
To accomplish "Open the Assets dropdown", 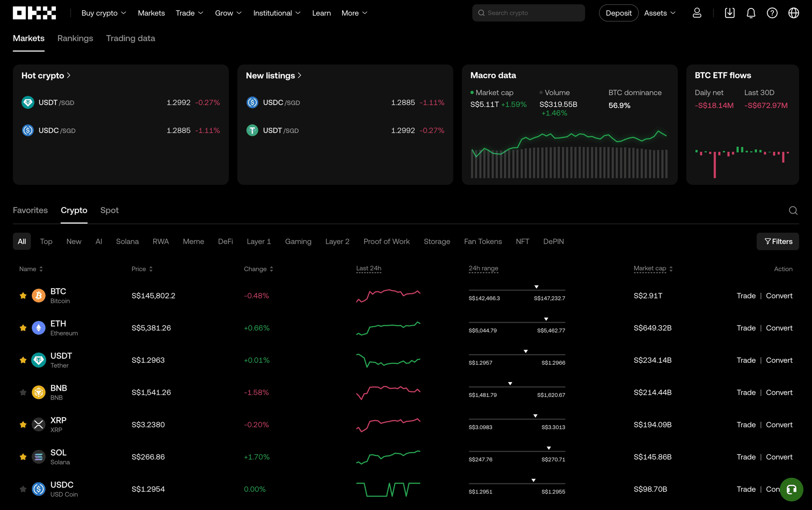I will [x=660, y=13].
